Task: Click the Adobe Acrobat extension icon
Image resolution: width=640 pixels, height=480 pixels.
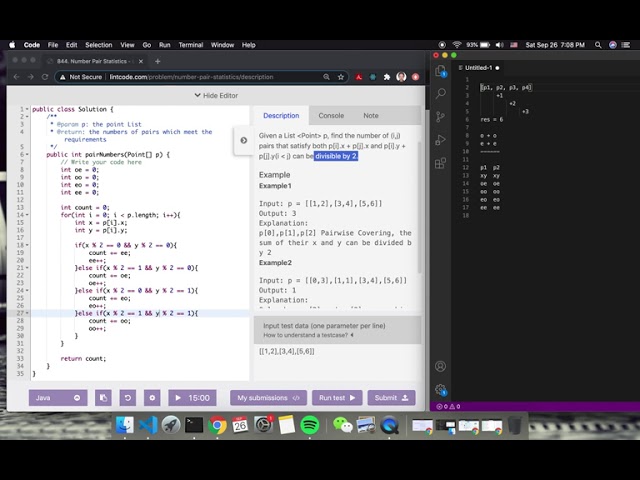Action: point(358,77)
